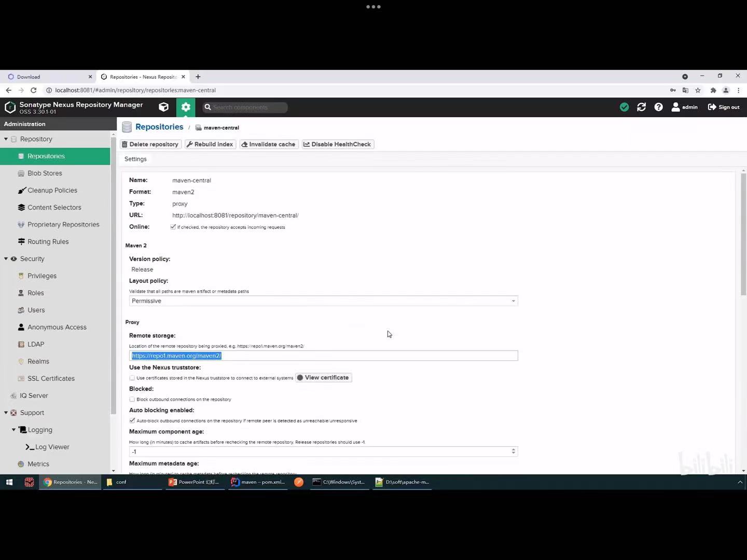Open Users in sidebar

point(36,310)
